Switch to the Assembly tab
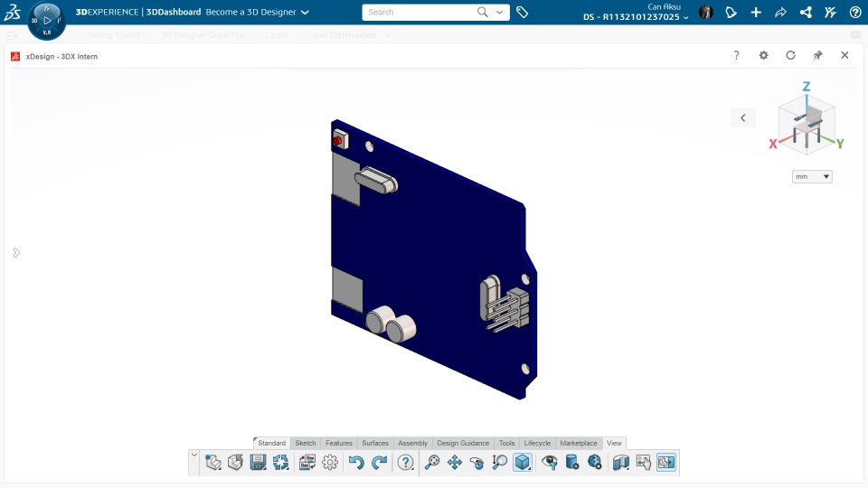 point(412,443)
